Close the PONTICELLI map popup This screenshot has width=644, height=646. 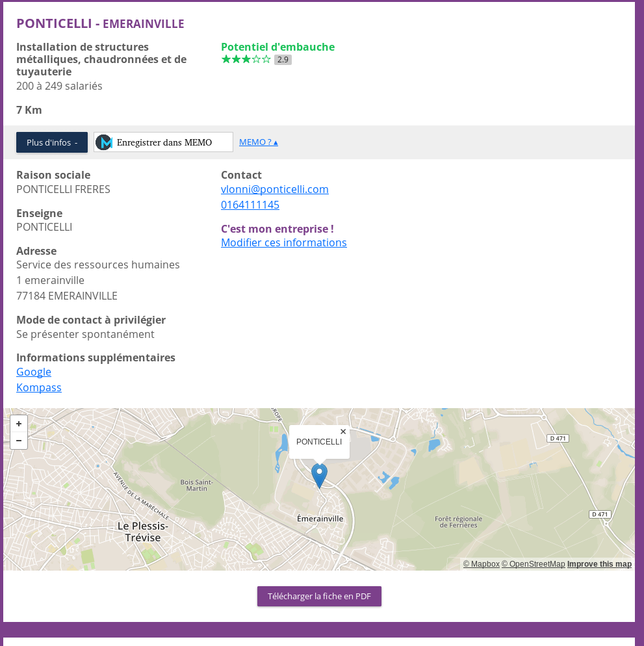343,432
